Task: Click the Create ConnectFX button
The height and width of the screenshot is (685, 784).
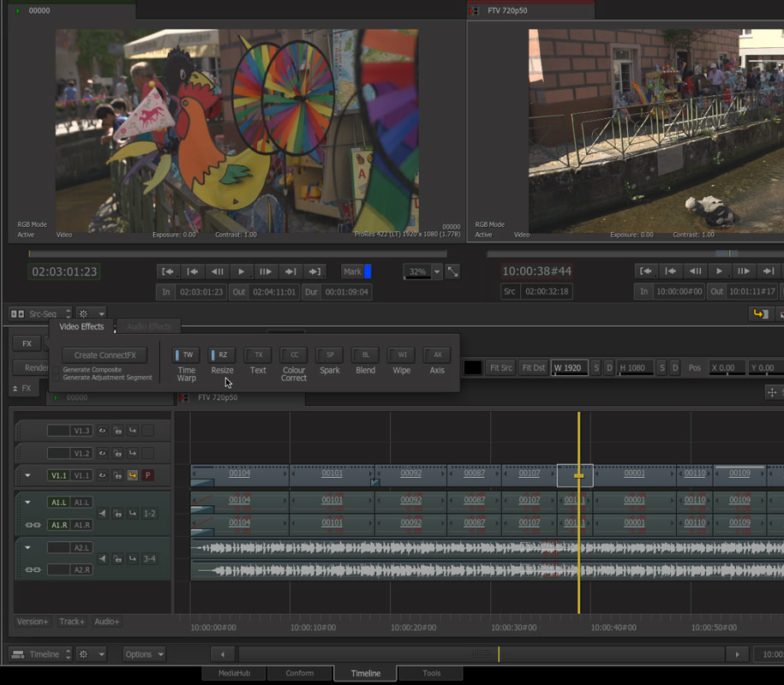Action: click(x=105, y=355)
